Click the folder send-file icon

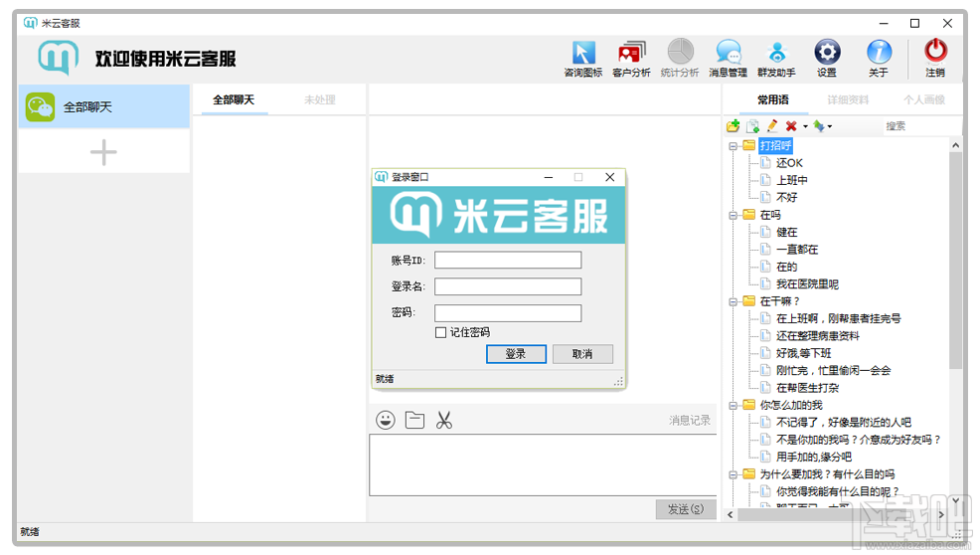[x=414, y=420]
